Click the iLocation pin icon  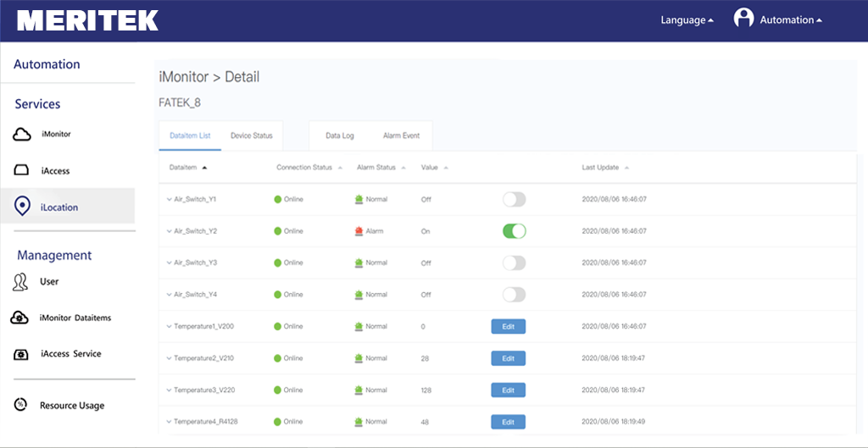22,207
